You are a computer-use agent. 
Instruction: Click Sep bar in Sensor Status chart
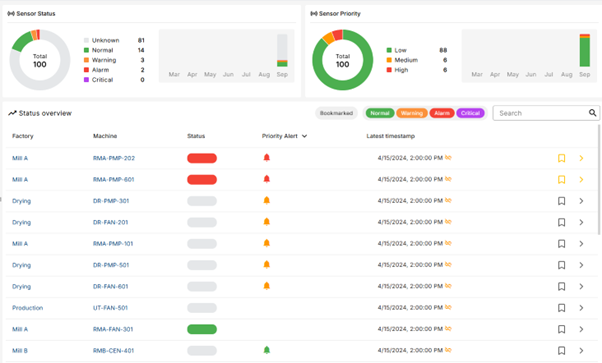(x=282, y=50)
